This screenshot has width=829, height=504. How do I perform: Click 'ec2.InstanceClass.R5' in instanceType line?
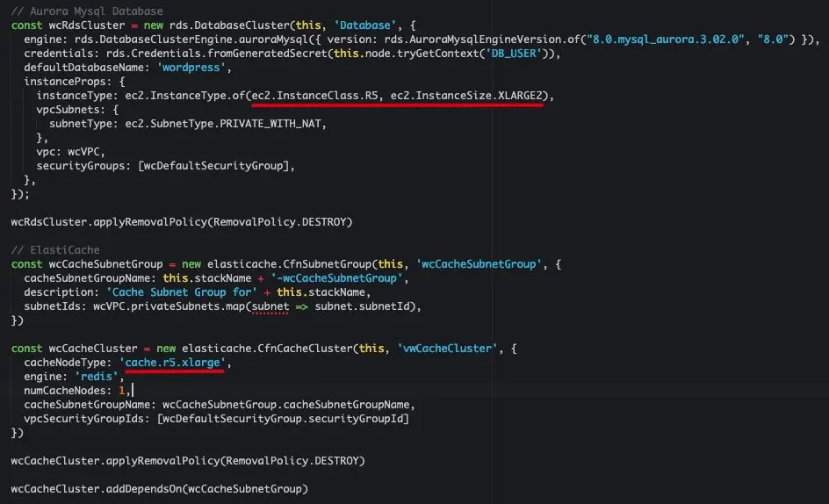click(x=315, y=96)
